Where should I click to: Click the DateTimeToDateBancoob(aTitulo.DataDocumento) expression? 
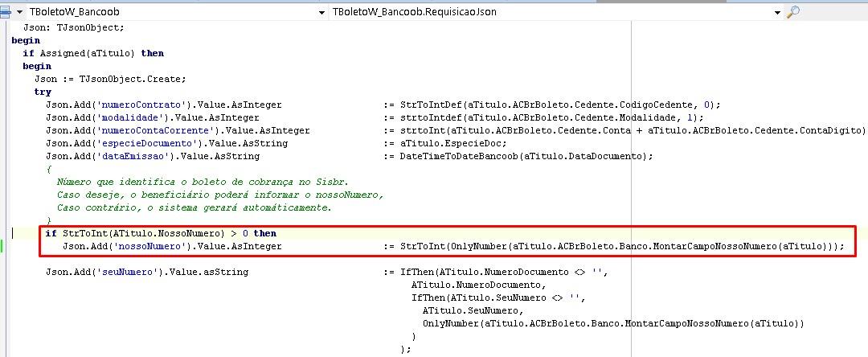click(x=526, y=156)
